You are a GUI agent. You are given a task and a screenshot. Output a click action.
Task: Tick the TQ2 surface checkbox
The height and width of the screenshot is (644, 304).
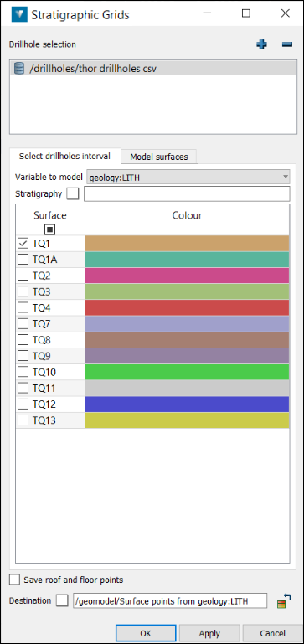click(23, 276)
